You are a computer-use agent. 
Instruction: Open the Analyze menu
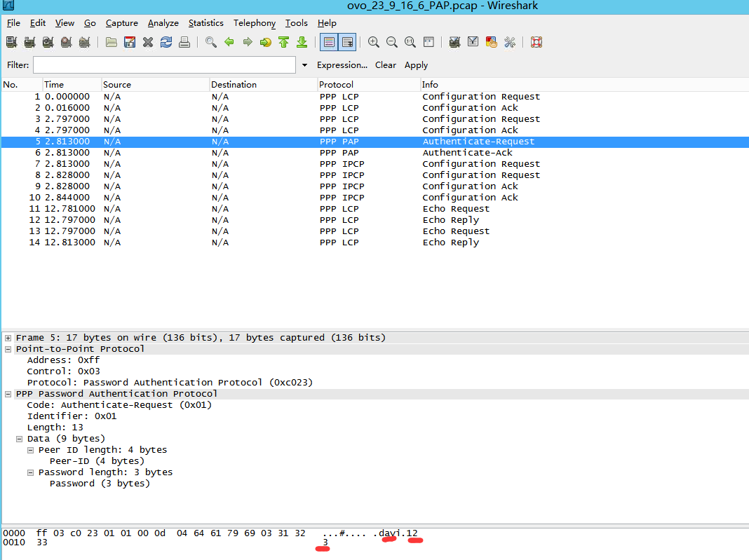[163, 23]
